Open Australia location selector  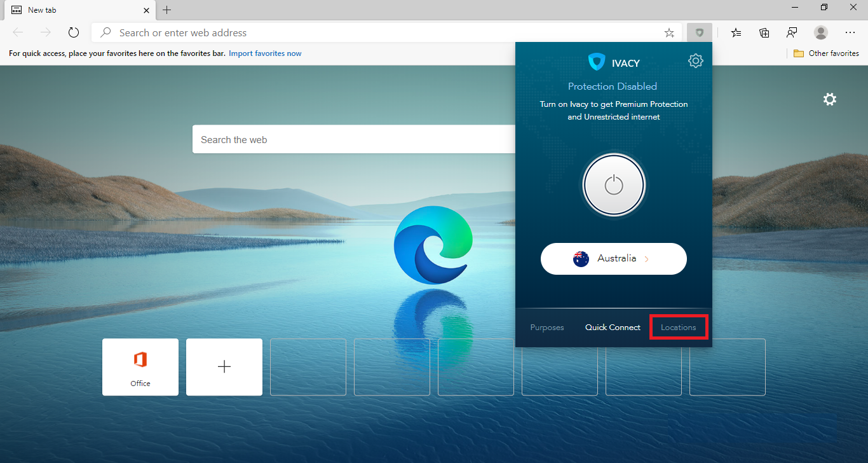click(x=614, y=259)
